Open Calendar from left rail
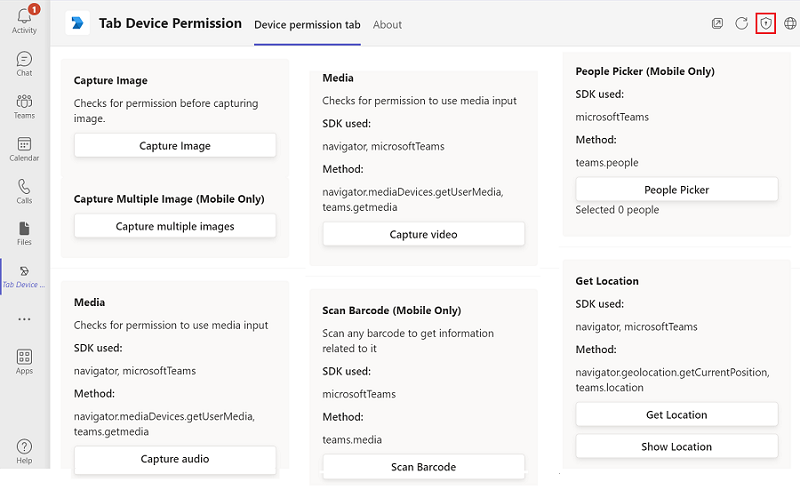 point(24,149)
